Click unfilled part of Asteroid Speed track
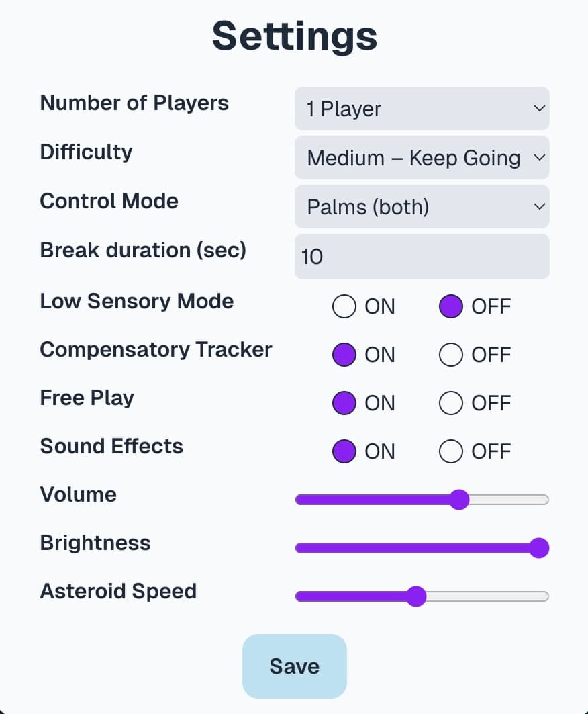The image size is (588, 714). pos(487,596)
